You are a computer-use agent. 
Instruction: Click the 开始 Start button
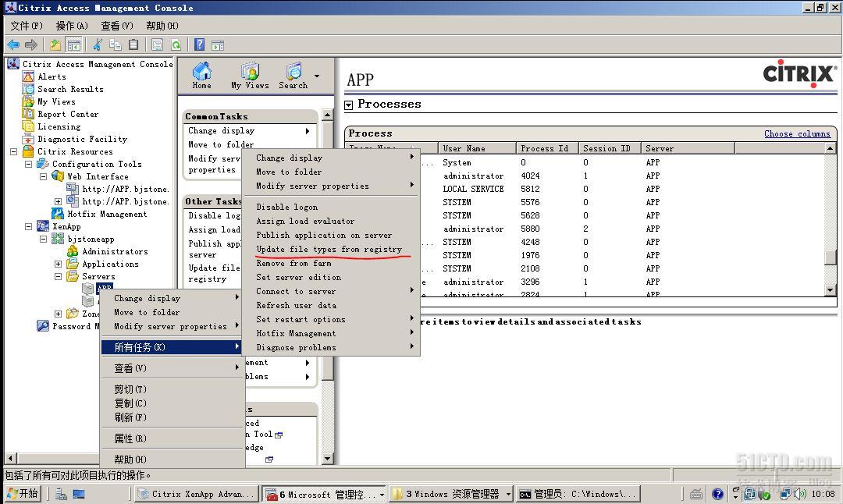click(22, 493)
